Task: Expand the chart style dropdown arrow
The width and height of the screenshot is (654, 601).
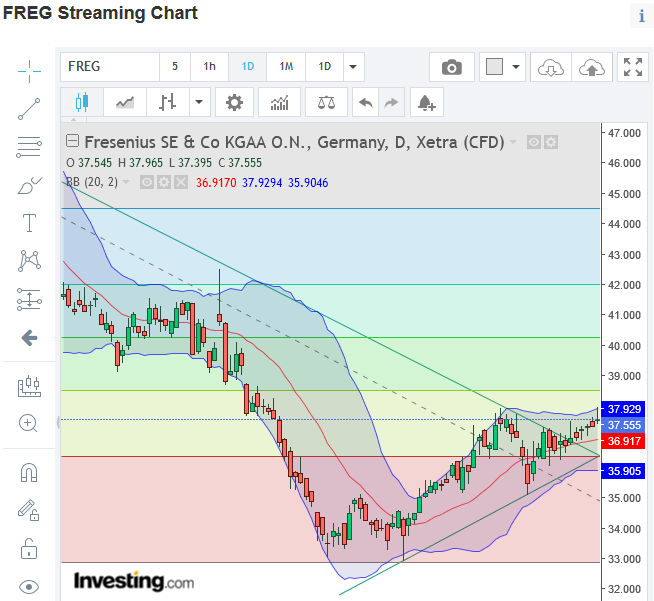Action: [x=199, y=102]
